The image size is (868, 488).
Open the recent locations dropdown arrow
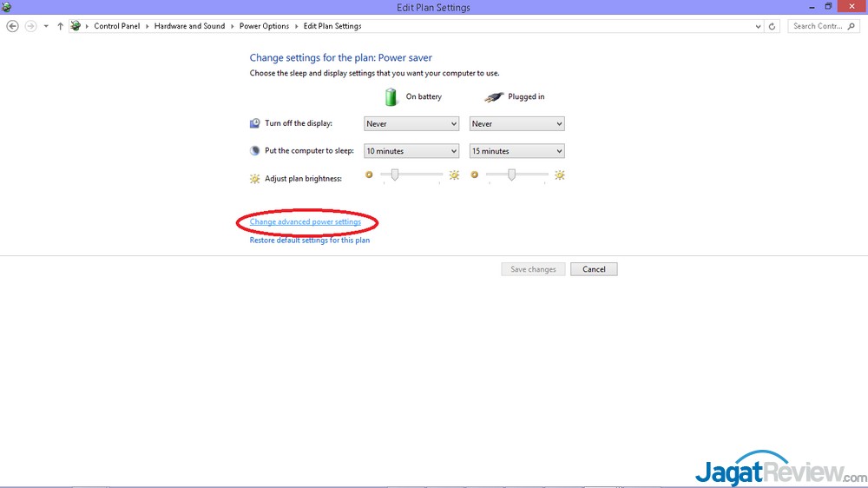click(759, 26)
